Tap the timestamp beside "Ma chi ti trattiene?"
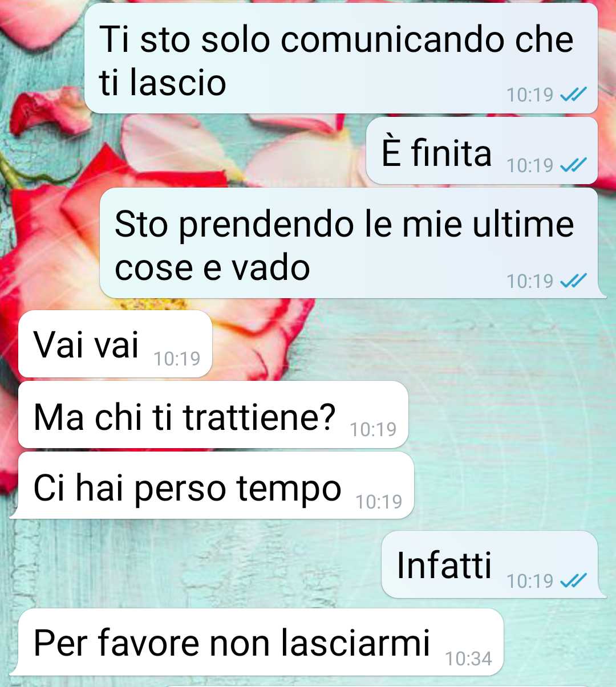The height and width of the screenshot is (687, 616). [373, 429]
